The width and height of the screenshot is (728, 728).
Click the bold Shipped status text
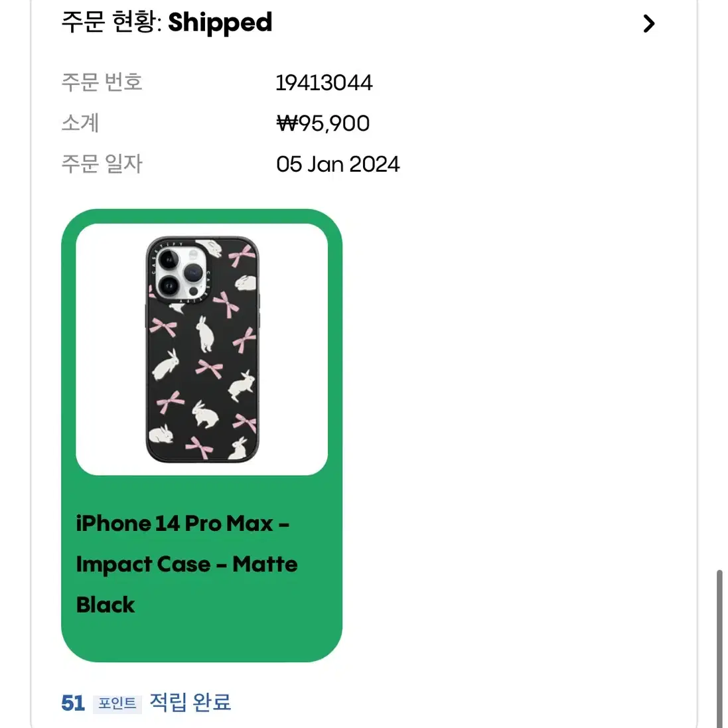coord(220,23)
